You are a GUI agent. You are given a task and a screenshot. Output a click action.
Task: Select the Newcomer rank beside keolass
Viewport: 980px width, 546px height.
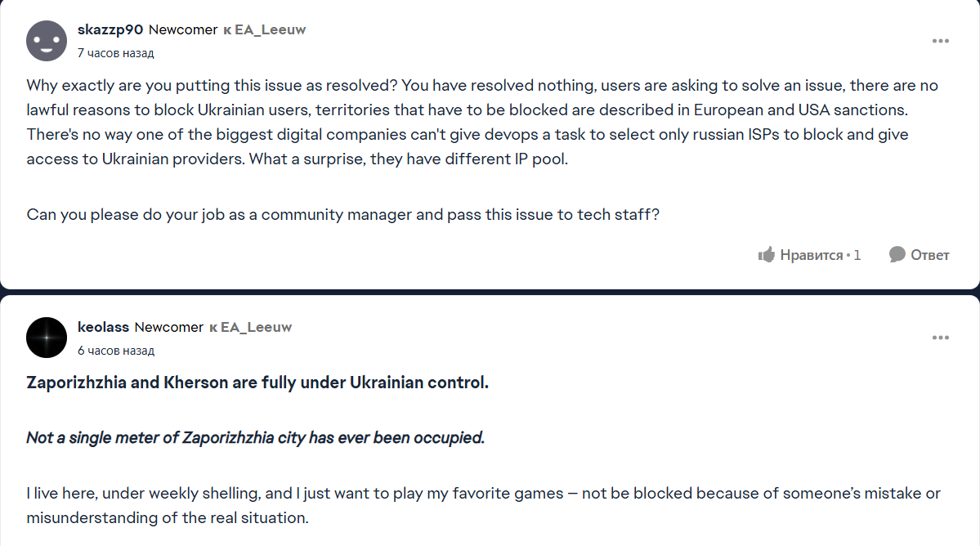(168, 327)
